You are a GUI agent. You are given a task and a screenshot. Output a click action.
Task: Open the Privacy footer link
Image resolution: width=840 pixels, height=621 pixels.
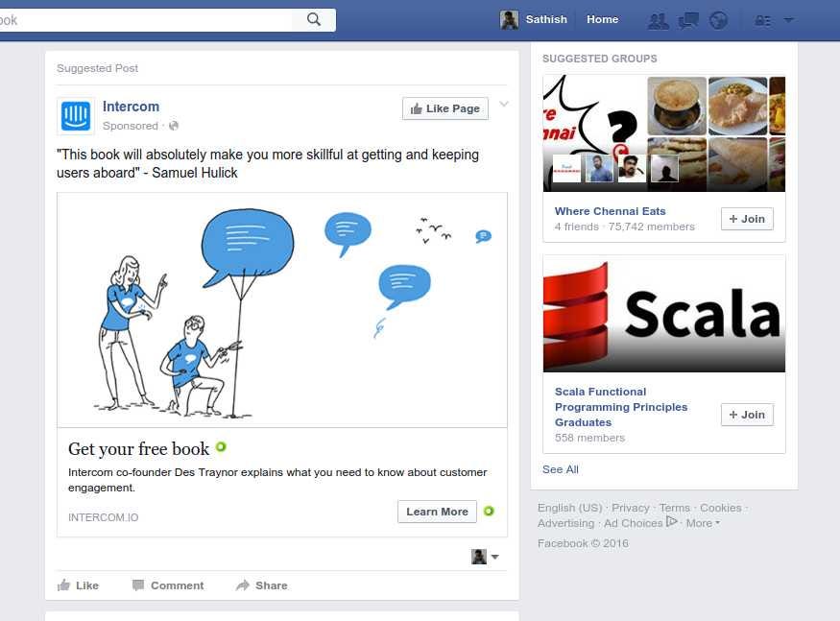[630, 508]
